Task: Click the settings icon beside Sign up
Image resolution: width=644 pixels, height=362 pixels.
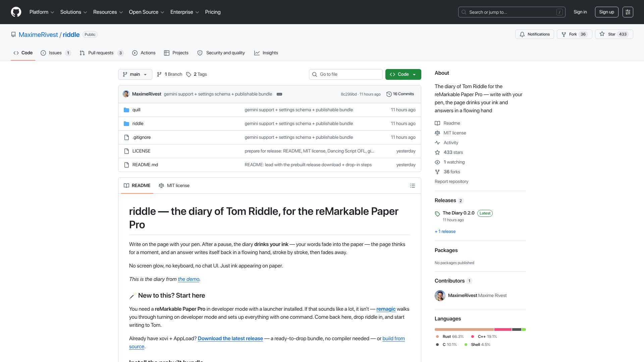Action: [x=628, y=12]
